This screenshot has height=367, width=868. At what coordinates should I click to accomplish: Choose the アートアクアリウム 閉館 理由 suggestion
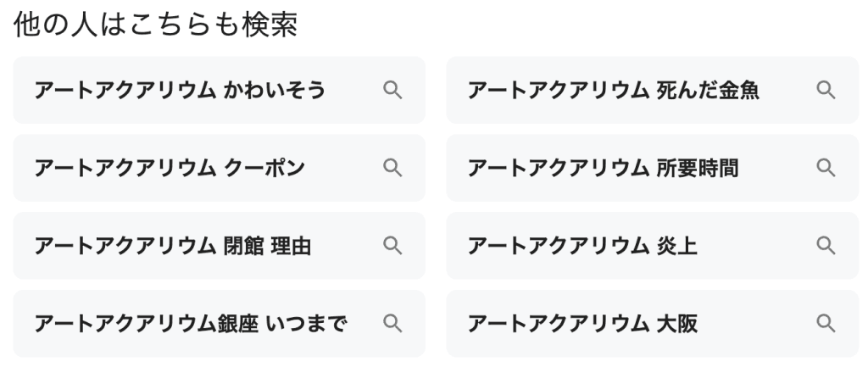pyautogui.click(x=173, y=246)
